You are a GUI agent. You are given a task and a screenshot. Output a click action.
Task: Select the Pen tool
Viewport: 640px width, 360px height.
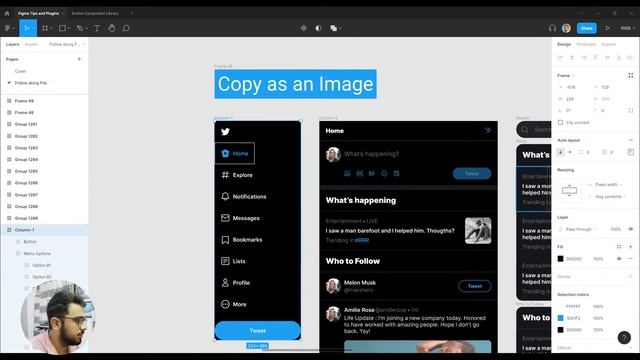pos(79,28)
